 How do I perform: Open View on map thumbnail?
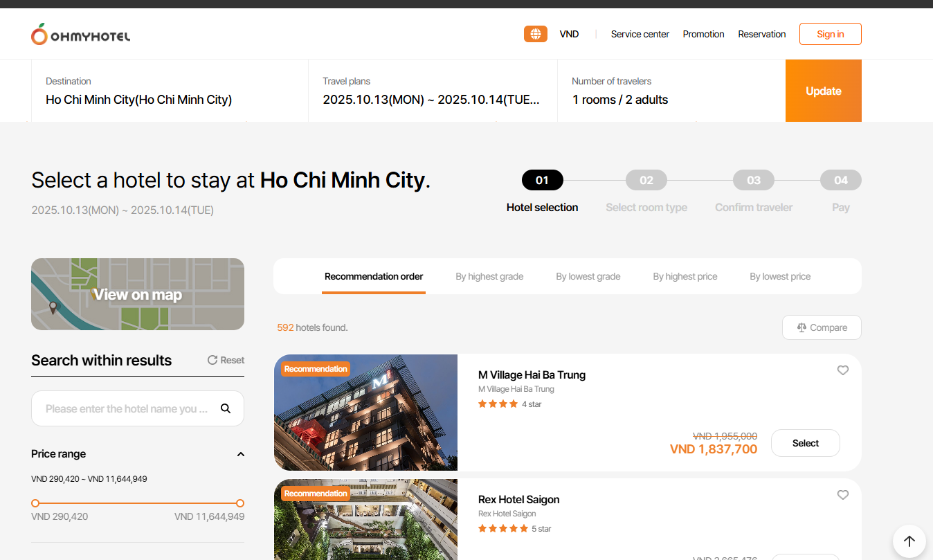coord(138,294)
